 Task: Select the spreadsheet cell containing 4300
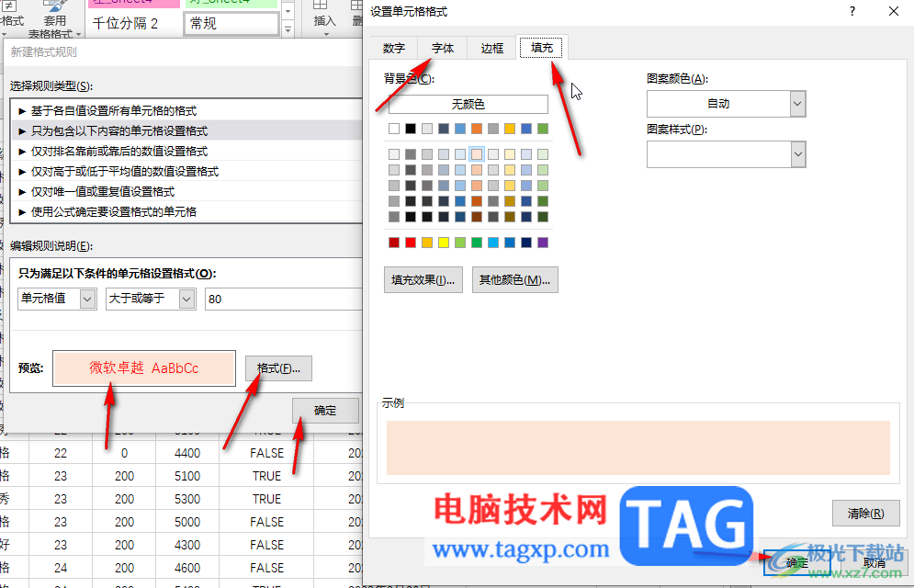[x=187, y=545]
